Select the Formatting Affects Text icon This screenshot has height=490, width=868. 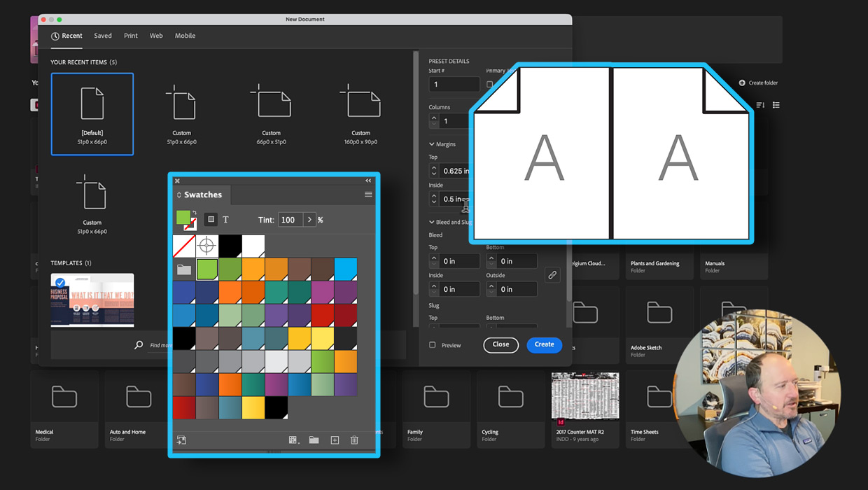tap(226, 220)
